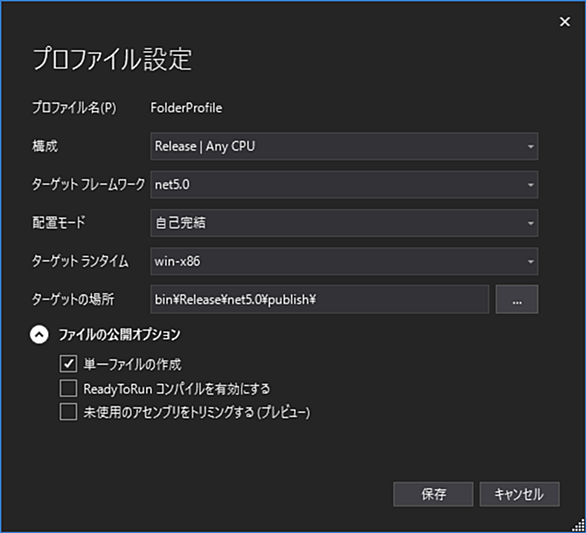
Task: Click the キャンセル button
Action: (x=519, y=494)
